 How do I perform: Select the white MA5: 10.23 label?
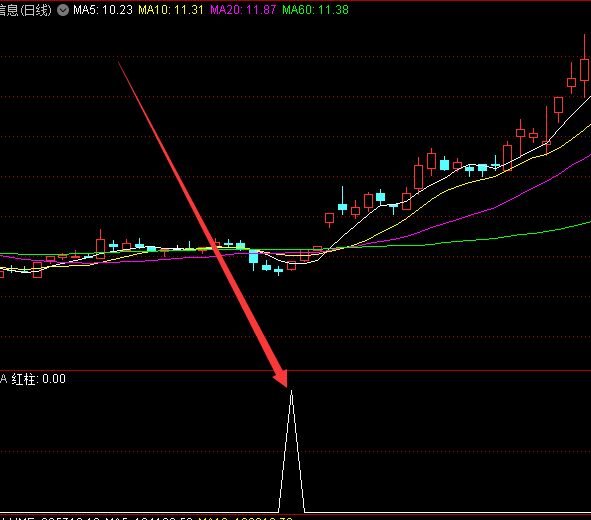(103, 10)
